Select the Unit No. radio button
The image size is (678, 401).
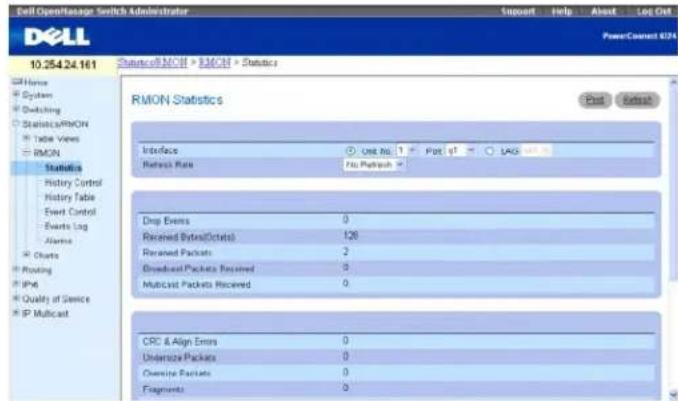[x=350, y=151]
